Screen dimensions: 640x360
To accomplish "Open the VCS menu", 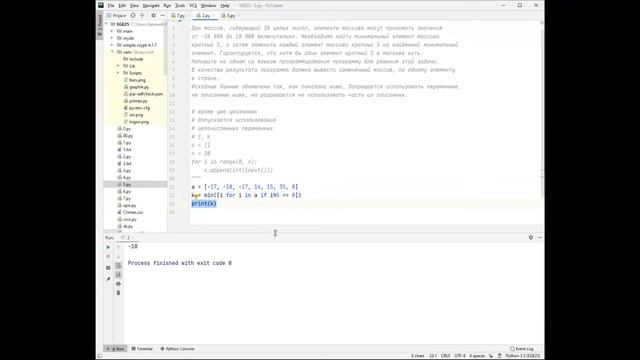I will 193,6.
